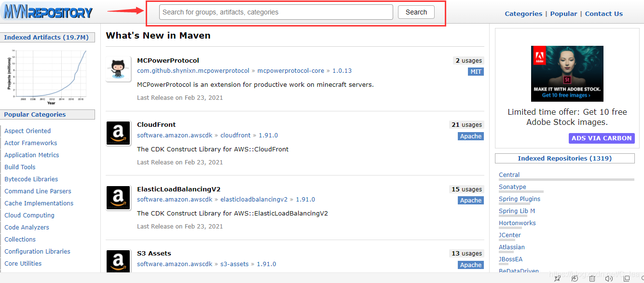The image size is (644, 283).
Task: View the 21 usages of CloudFront
Action: pos(466,125)
